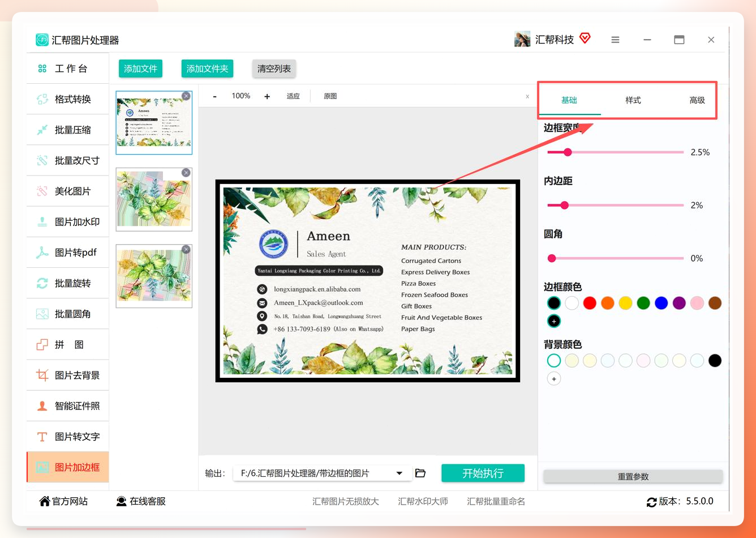
Task: Select the 批量旋转 batch rotate icon
Action: coord(42,283)
